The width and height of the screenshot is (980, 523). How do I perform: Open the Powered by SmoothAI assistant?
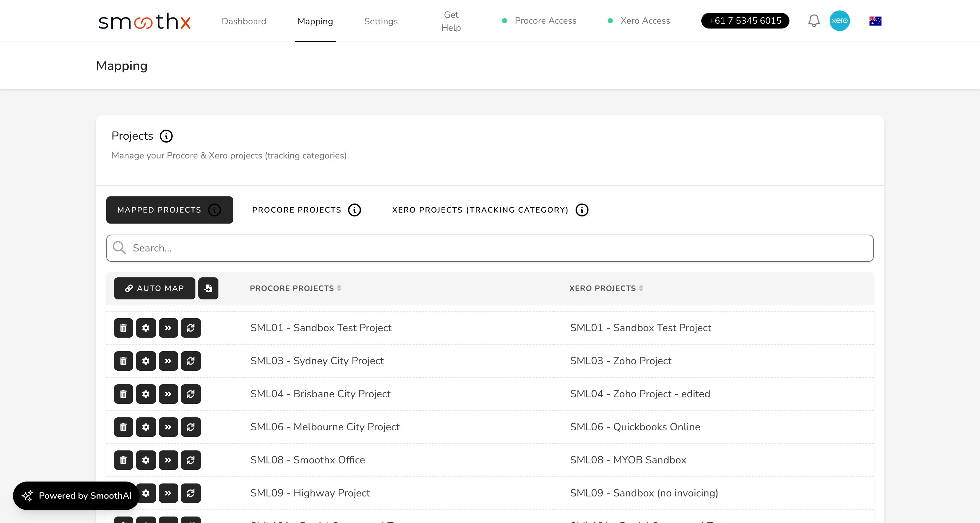(x=76, y=495)
